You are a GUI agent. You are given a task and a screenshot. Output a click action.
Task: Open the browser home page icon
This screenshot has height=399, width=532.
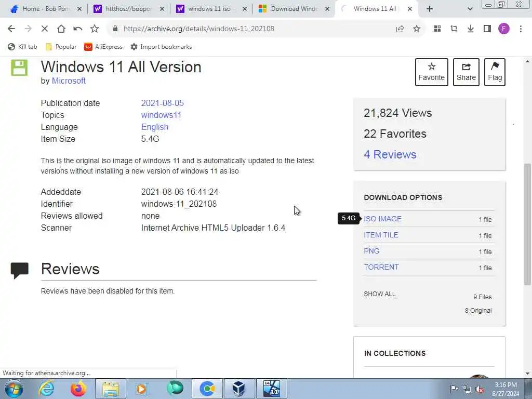[x=61, y=29]
